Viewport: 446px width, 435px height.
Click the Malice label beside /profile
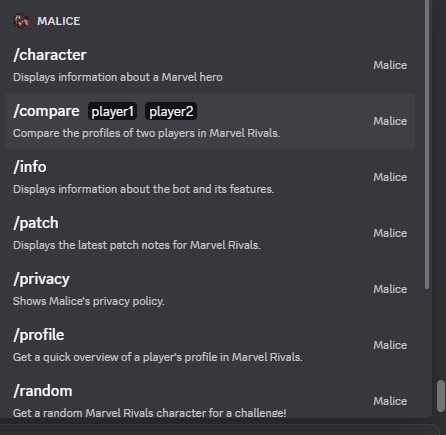click(x=390, y=345)
